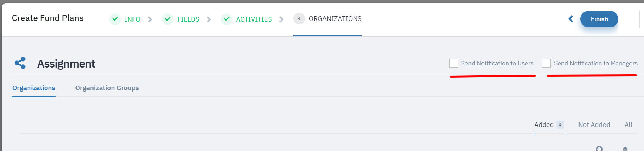Open the ORGANIZATIONS step in wizard header
The width and height of the screenshot is (644, 151).
[x=335, y=19]
